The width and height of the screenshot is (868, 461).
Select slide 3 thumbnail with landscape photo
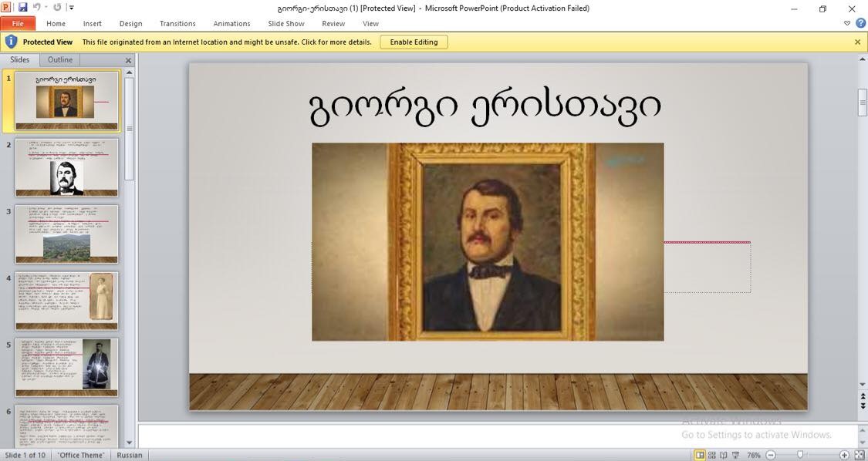tap(66, 234)
